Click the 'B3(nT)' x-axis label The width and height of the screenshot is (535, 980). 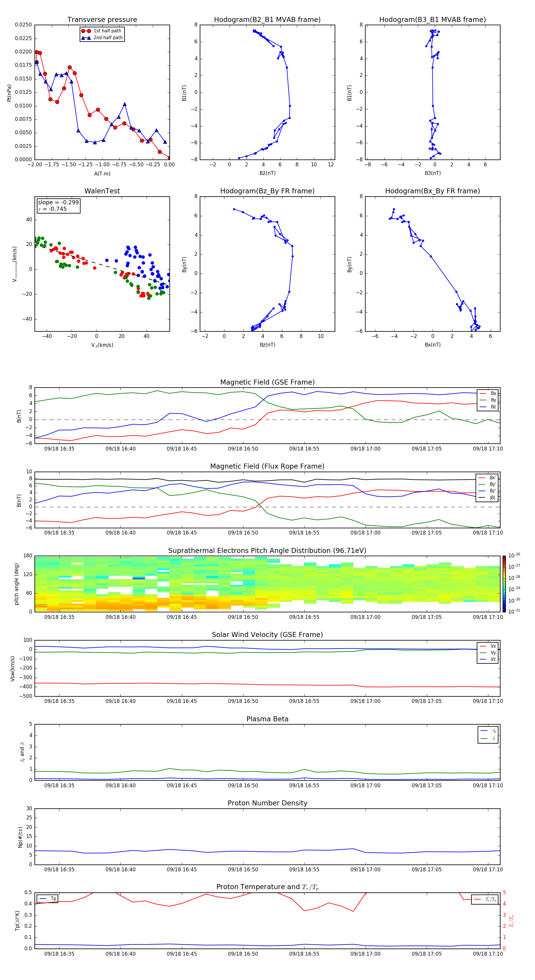coord(432,173)
